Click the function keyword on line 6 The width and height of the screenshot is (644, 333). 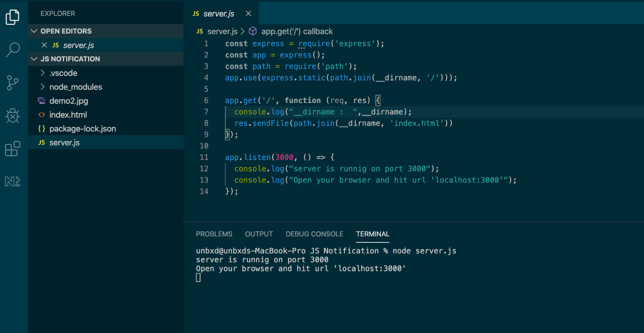[303, 100]
